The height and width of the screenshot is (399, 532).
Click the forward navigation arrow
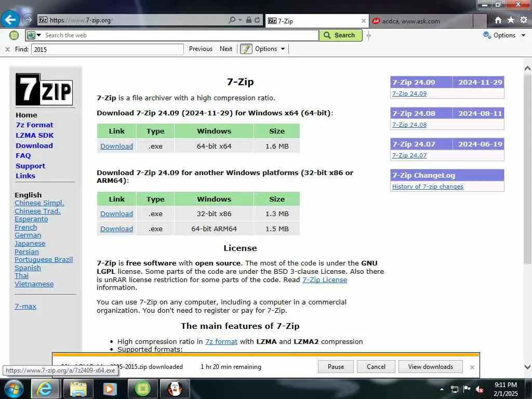click(28, 20)
